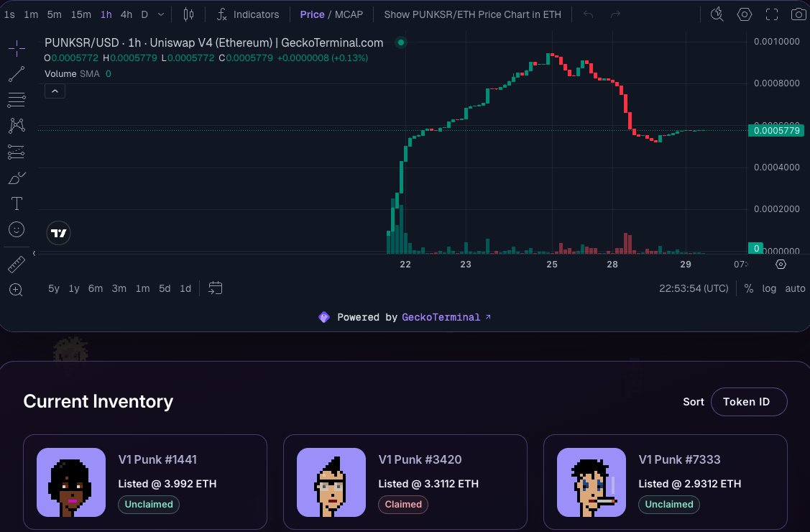Toggle MCAP view in Price/MCAP switch
Viewport: 810px width, 532px height.
point(349,14)
